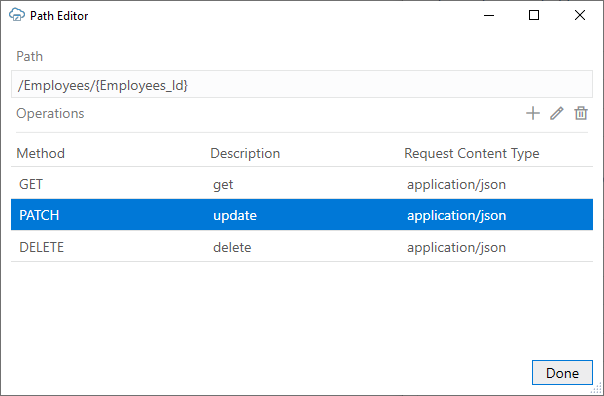Click application/json in the GET row

[x=456, y=185]
